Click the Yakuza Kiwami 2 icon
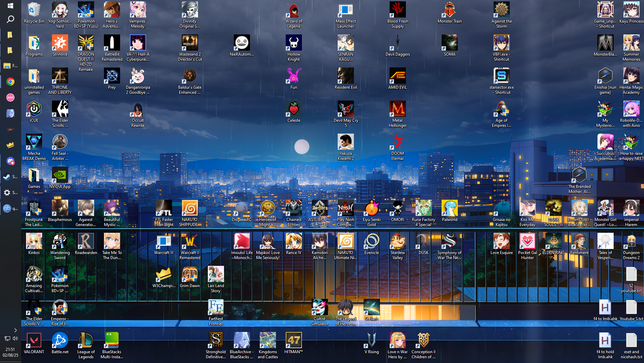The image size is (644, 363). (345, 147)
